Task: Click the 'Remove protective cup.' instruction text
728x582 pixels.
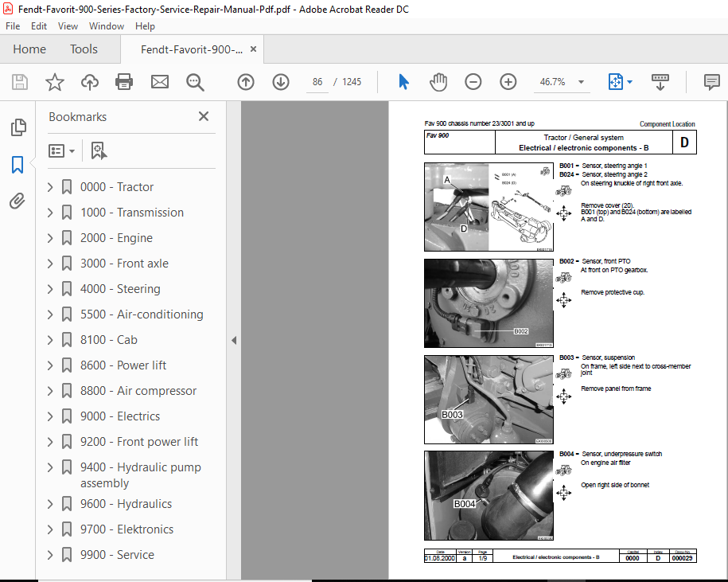Action: coord(613,292)
